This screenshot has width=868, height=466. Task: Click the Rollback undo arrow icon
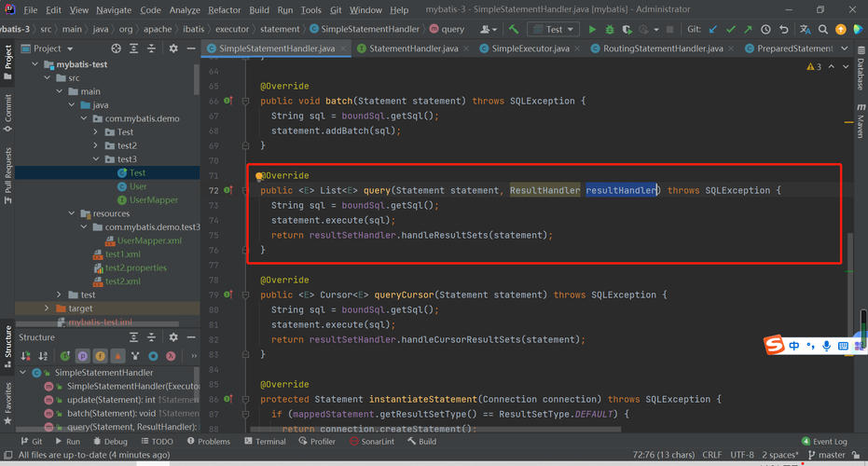point(784,29)
